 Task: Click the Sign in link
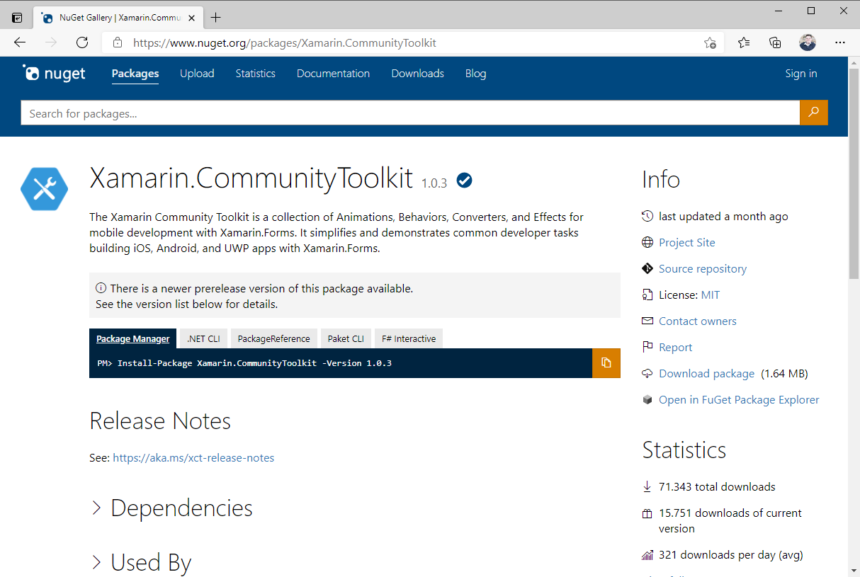(x=801, y=73)
